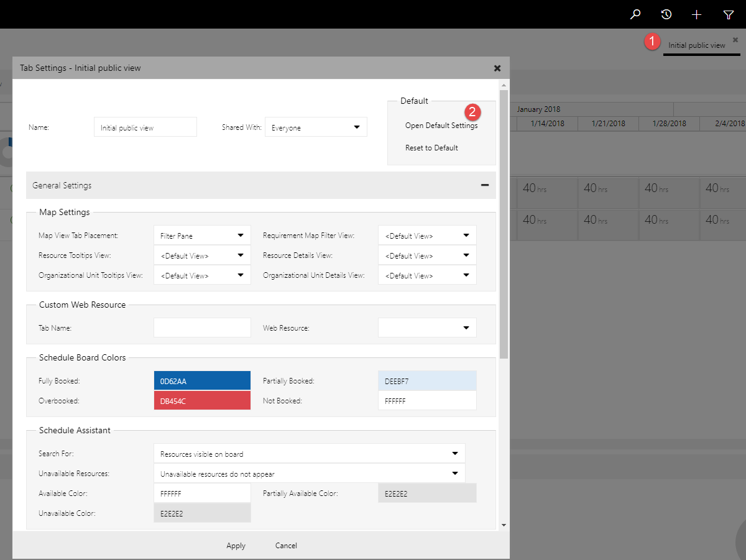Click the Fully Booked color swatch
Image resolution: width=746 pixels, height=560 pixels.
[x=202, y=380]
